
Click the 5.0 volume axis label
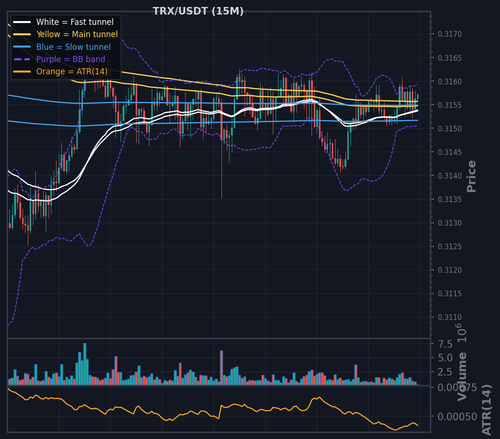point(445,358)
